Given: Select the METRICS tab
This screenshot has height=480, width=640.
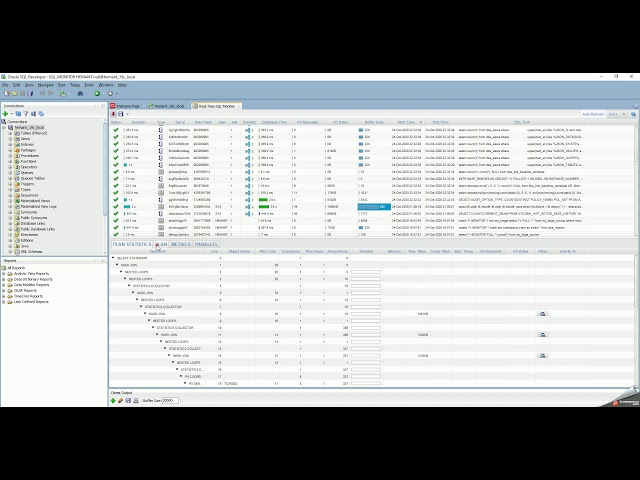Looking at the screenshot, I should coord(181,244).
